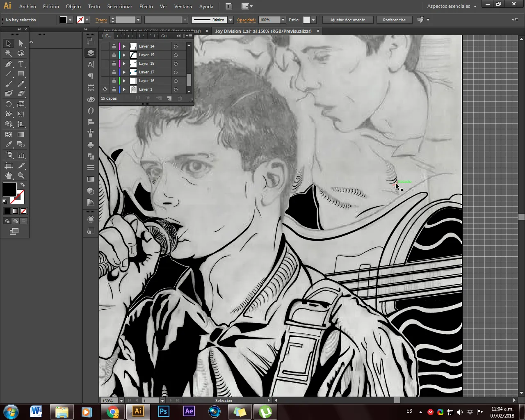Select the Mesh tool
Screen dimensions: 525x420
9,134
